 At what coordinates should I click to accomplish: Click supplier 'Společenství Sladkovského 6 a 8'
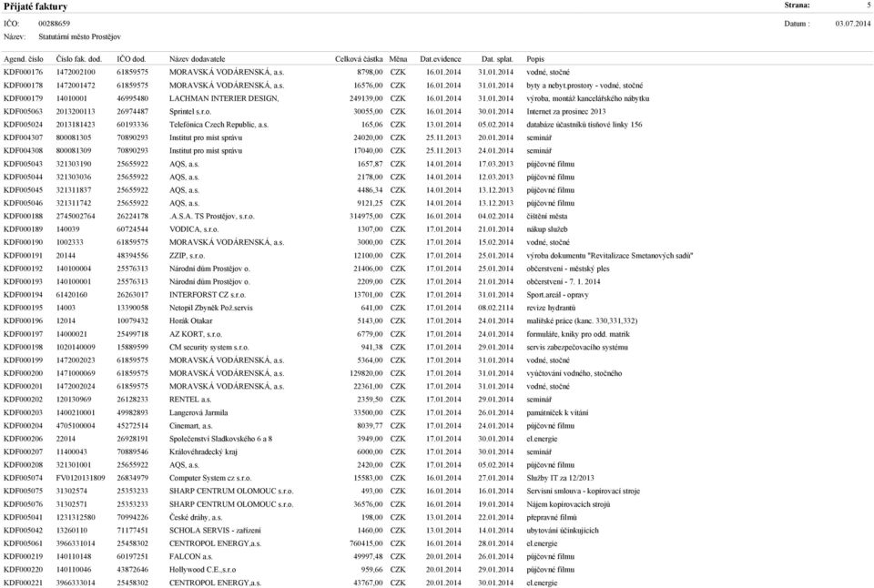[220, 440]
